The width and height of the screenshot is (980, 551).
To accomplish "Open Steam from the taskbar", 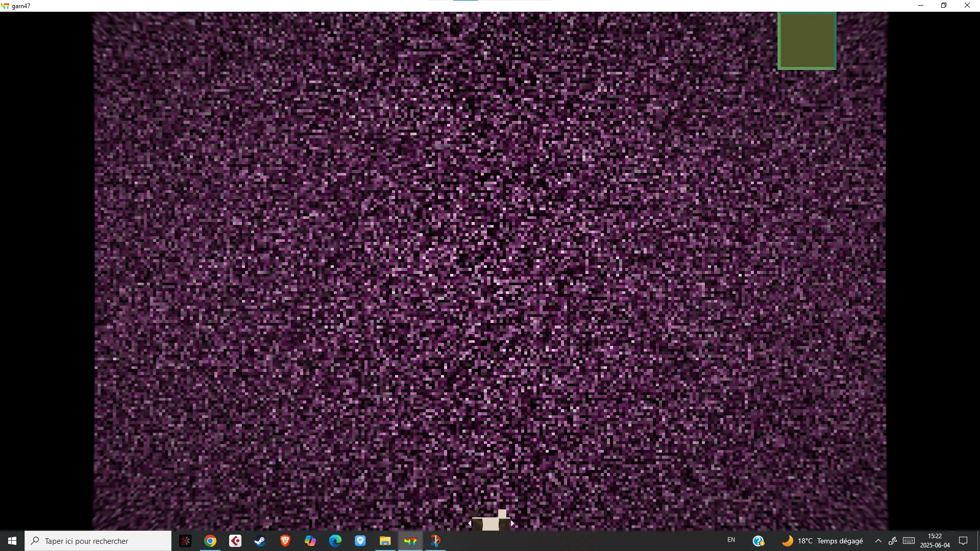I will [x=260, y=541].
